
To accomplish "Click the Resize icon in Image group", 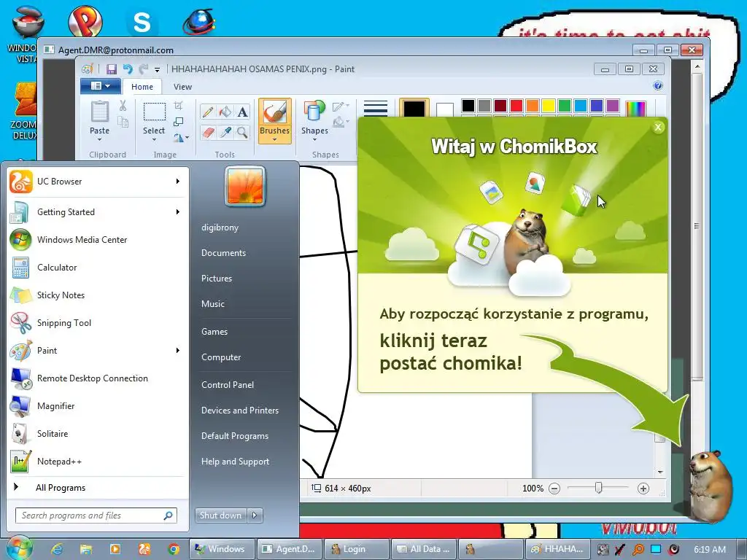I will pyautogui.click(x=178, y=122).
